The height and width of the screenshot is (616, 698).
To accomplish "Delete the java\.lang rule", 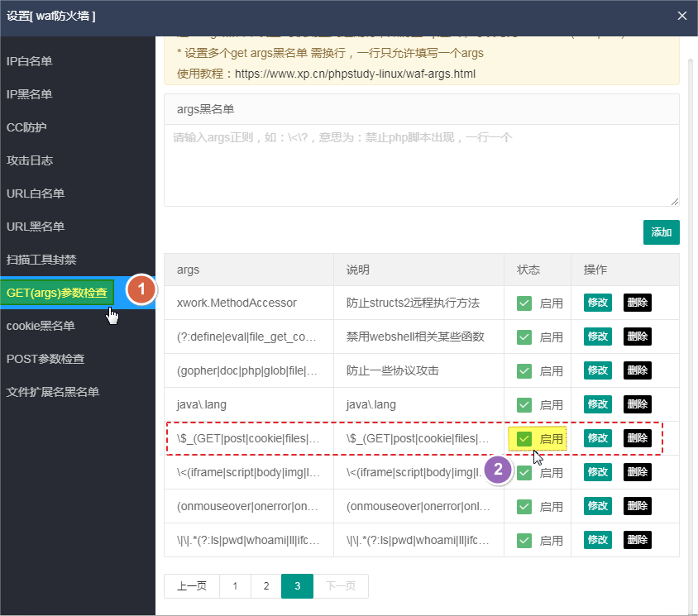I will pyautogui.click(x=637, y=404).
